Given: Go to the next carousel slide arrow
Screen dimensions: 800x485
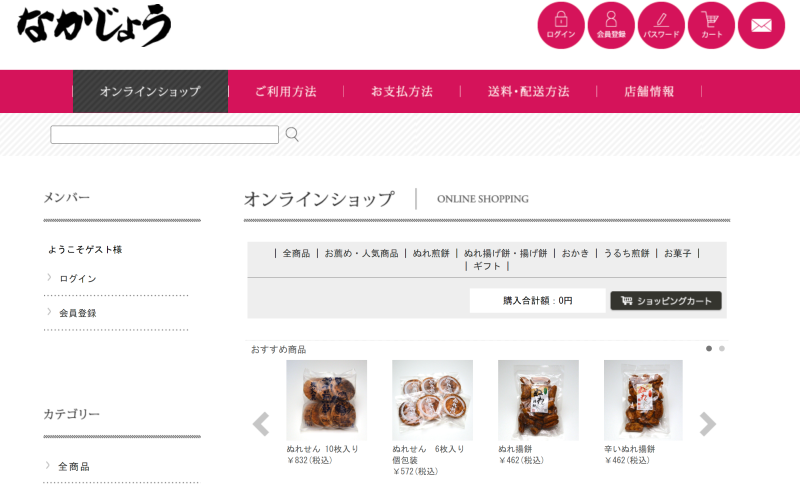Looking at the screenshot, I should click(708, 424).
